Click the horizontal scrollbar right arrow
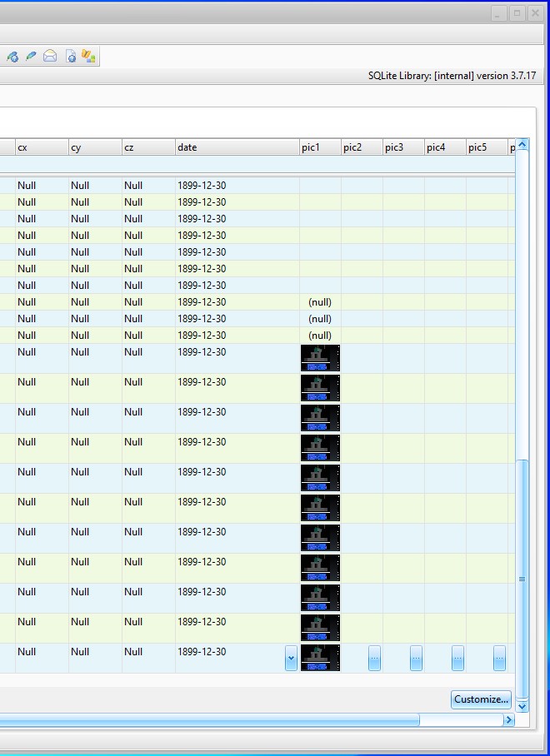The width and height of the screenshot is (550, 756). (508, 720)
